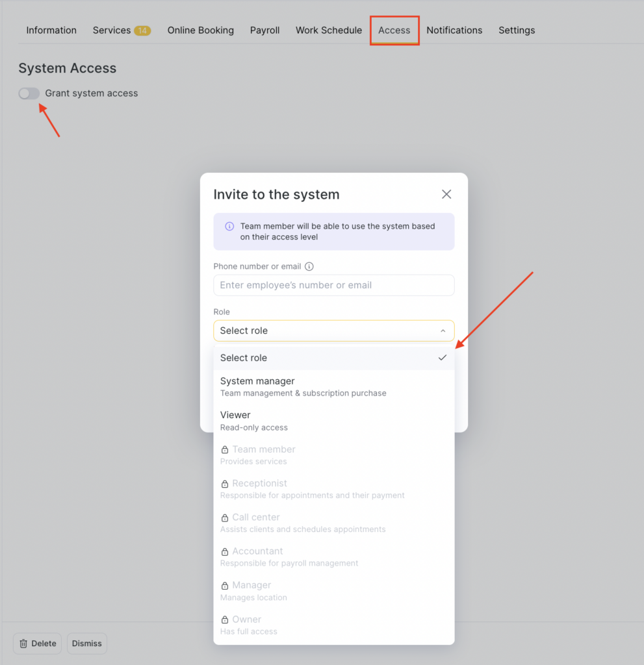Open the Notifications tab

pyautogui.click(x=454, y=31)
